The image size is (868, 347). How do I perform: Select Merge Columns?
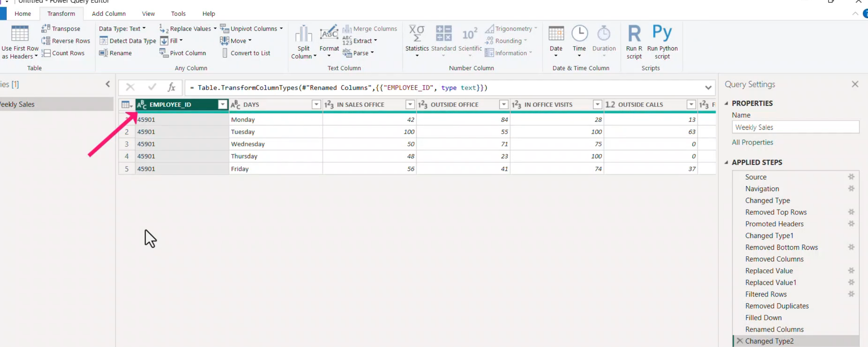click(x=370, y=29)
